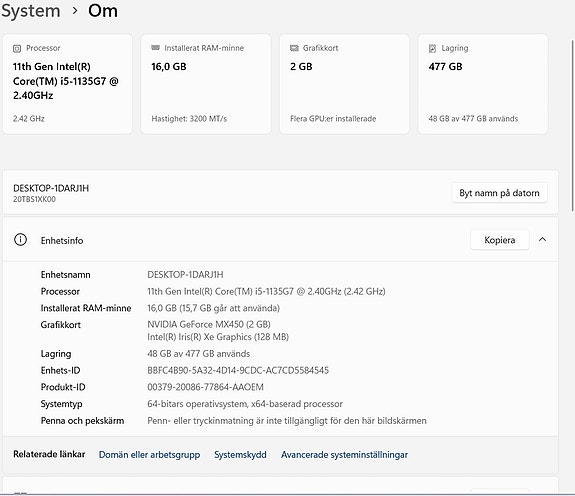Open the Installerat RAM-minne card
The width and height of the screenshot is (575, 496).
click(206, 84)
